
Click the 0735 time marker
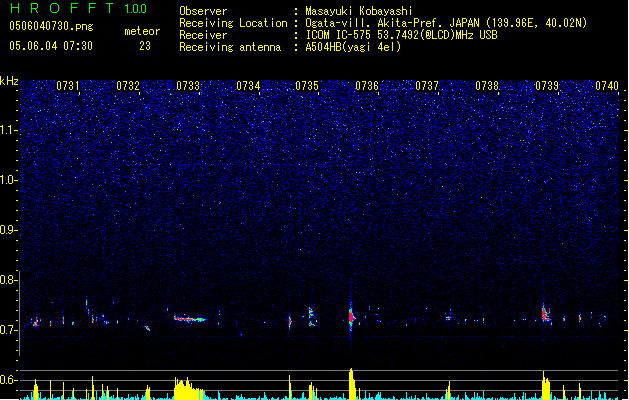[307, 86]
